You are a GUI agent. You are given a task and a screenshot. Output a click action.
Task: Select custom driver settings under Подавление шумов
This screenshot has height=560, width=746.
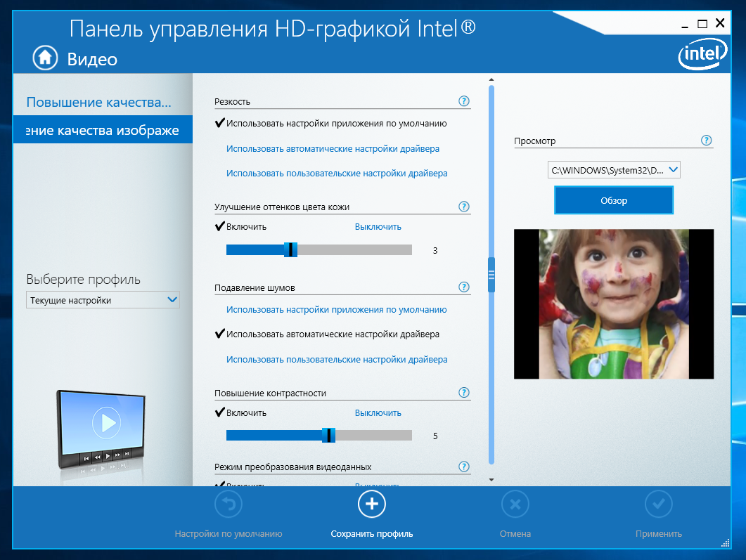(x=337, y=360)
